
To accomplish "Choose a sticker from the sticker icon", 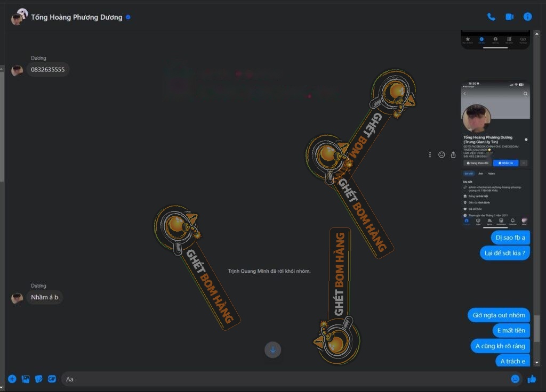I will pyautogui.click(x=38, y=379).
